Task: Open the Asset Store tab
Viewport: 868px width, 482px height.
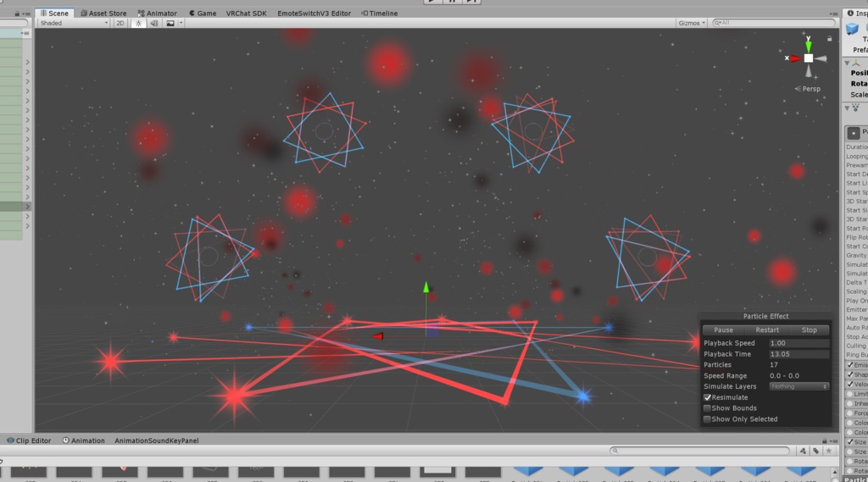Action: (103, 14)
